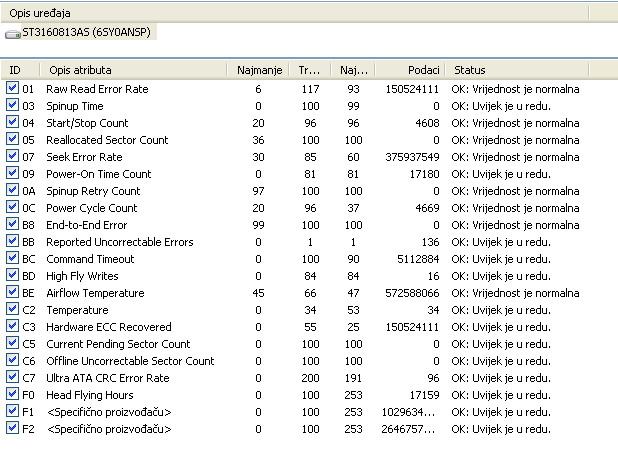Uncheck the Airflow Temperature attribute checkbox
Image resolution: width=618 pixels, height=454 pixels.
pos(12,293)
